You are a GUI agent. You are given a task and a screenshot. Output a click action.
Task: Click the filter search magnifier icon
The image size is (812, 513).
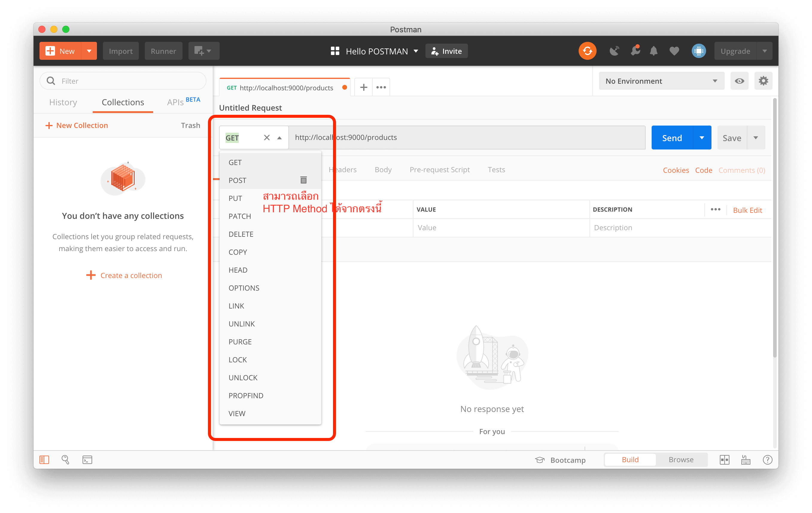pos(51,81)
